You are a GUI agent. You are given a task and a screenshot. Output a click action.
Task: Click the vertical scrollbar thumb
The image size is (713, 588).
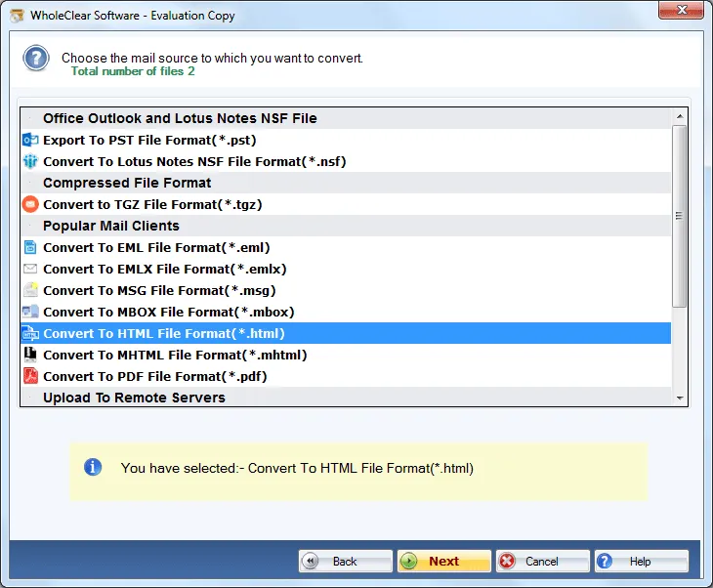pyautogui.click(x=680, y=216)
